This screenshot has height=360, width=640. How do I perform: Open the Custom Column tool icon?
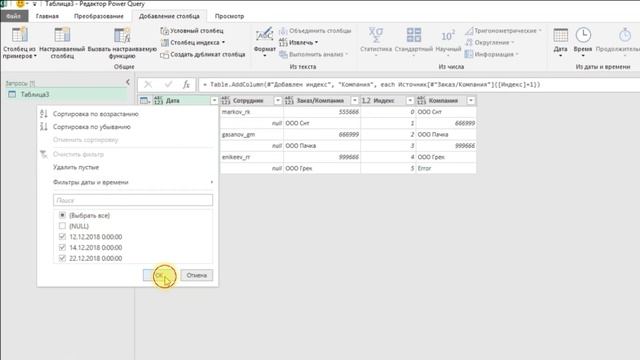point(62,35)
